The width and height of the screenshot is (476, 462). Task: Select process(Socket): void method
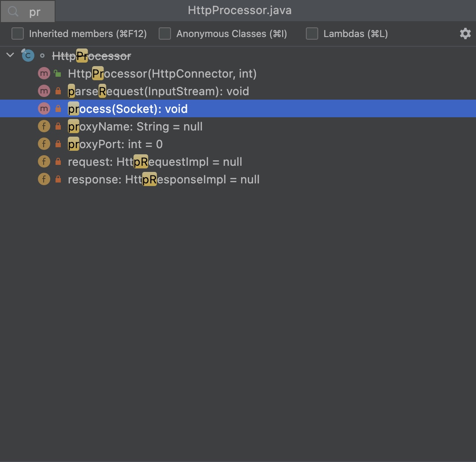[x=128, y=109]
